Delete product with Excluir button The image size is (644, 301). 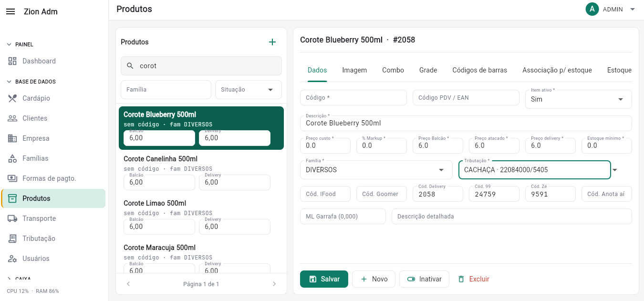point(474,279)
